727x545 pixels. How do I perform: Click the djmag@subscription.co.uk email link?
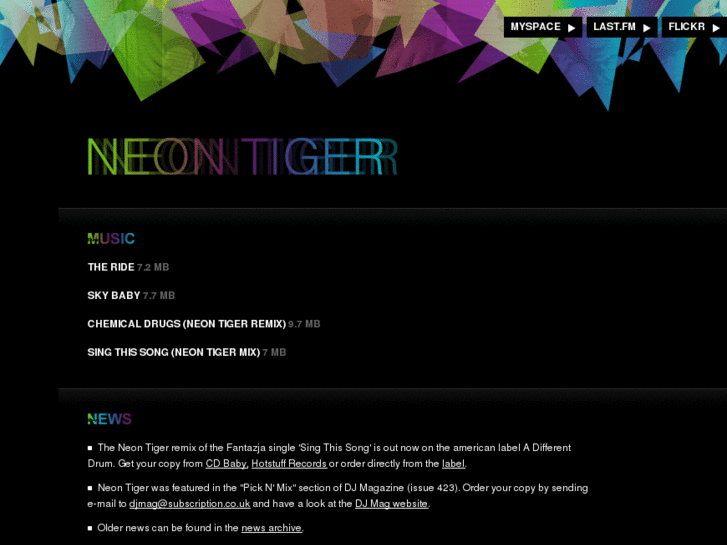190,504
